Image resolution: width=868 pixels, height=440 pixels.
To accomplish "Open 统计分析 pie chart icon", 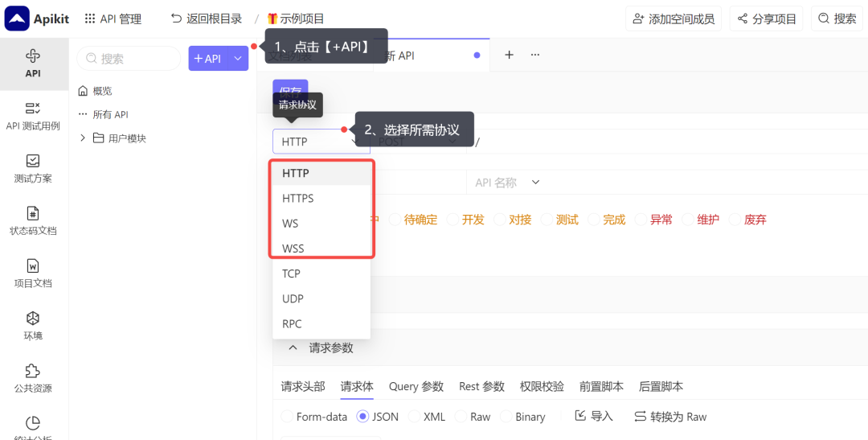I will [x=33, y=423].
